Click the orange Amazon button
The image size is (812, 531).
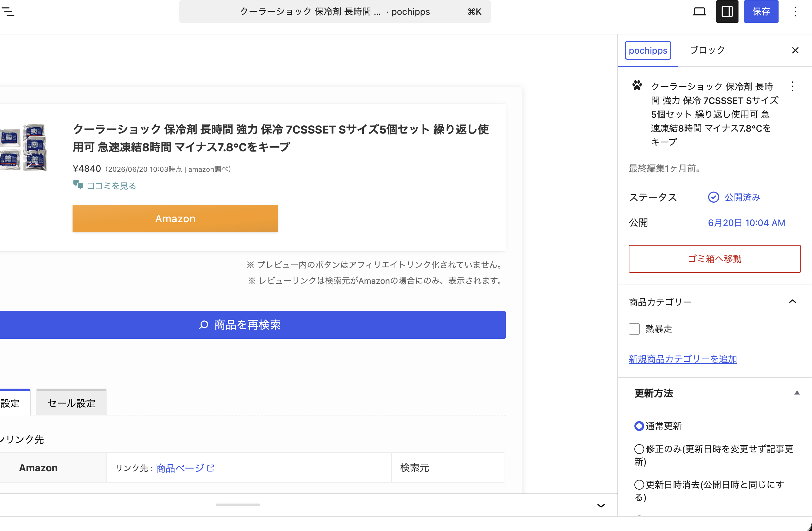[x=175, y=218]
